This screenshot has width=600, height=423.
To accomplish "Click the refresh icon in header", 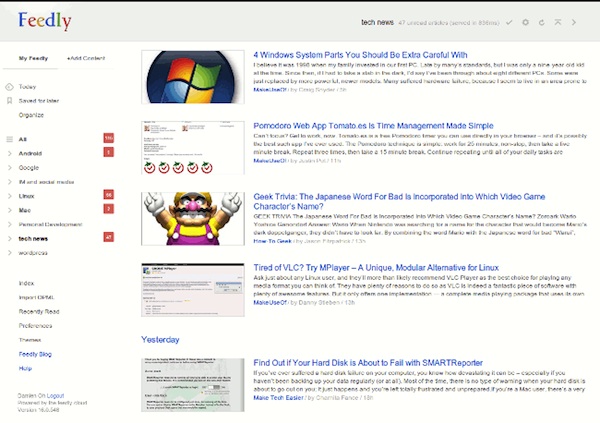I will pos(541,23).
